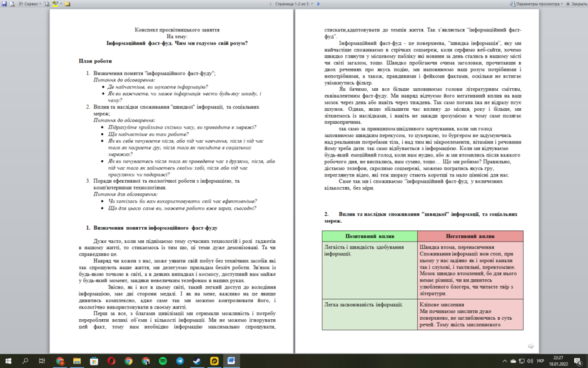Click line 'На тему:'
Image resolution: width=588 pixels, height=368 pixels.
pos(177,36)
